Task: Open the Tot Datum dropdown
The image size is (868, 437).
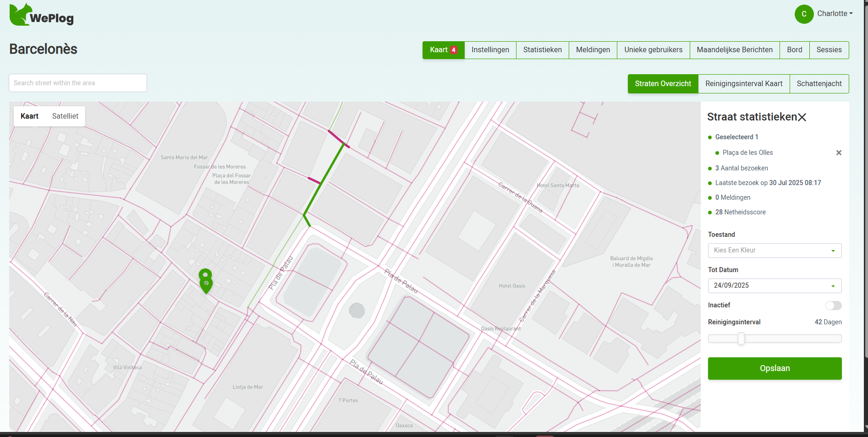Action: coord(775,286)
